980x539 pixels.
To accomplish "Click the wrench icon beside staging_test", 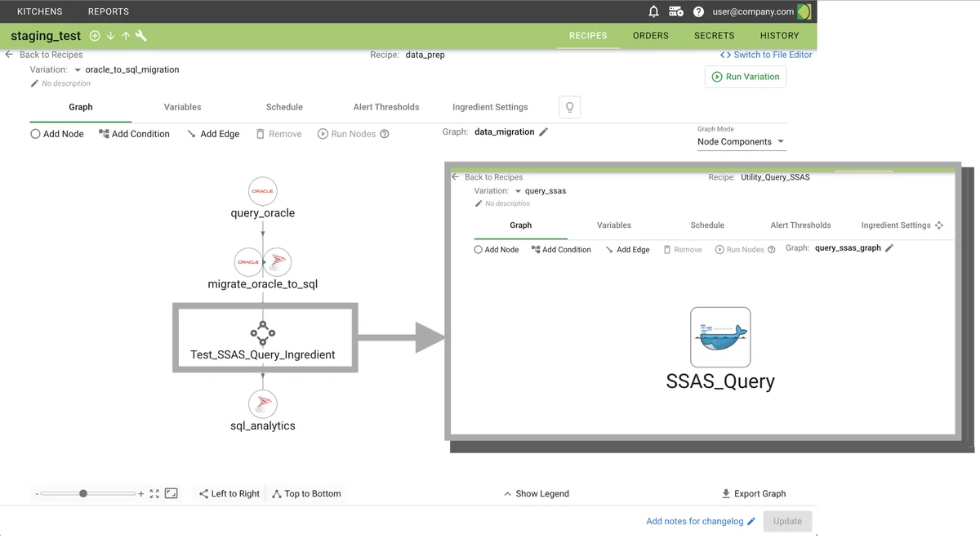I will [140, 36].
